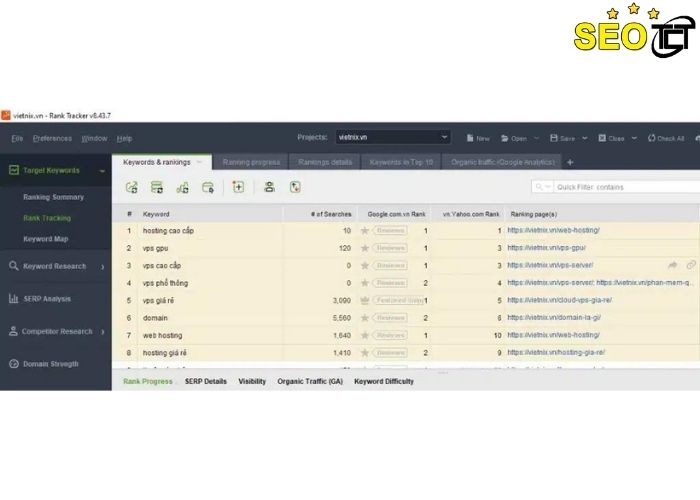
Task: Switch to the Keyword Difficulty bottom tab
Action: point(383,381)
